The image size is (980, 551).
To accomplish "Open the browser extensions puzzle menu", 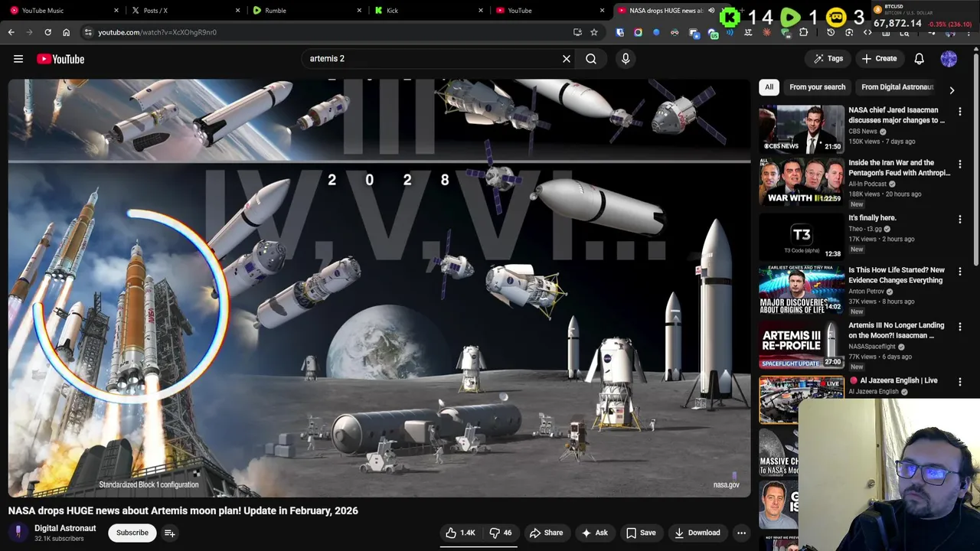I will (x=803, y=32).
